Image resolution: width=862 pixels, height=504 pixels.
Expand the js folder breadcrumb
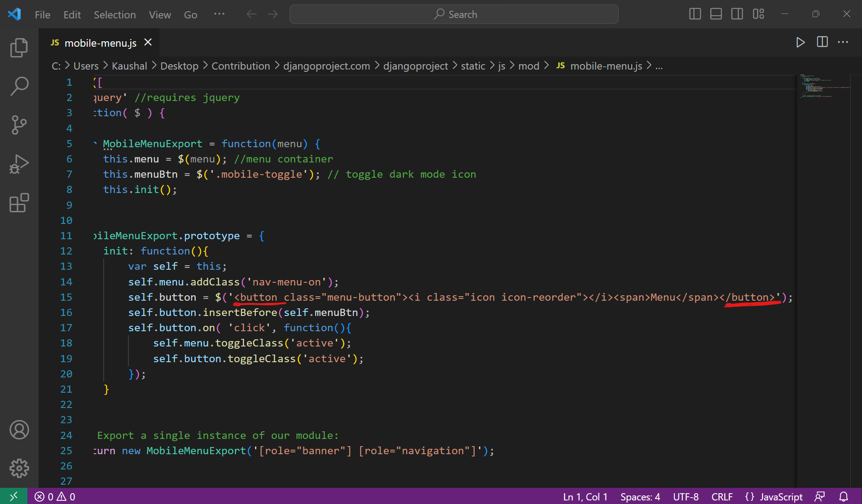click(x=501, y=66)
